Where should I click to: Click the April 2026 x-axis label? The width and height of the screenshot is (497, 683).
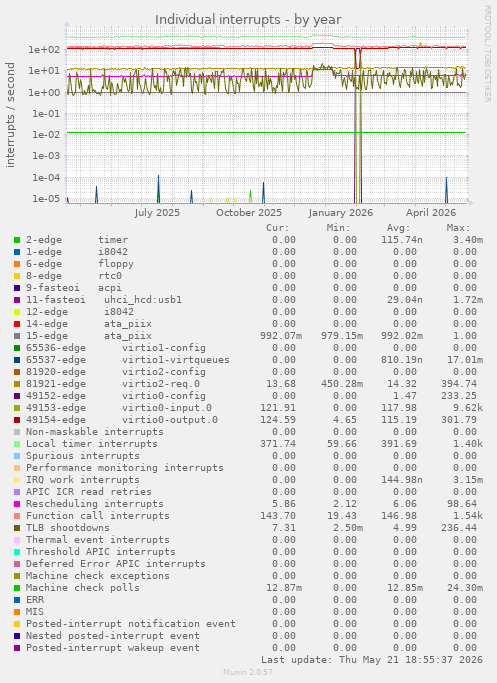coord(431,213)
